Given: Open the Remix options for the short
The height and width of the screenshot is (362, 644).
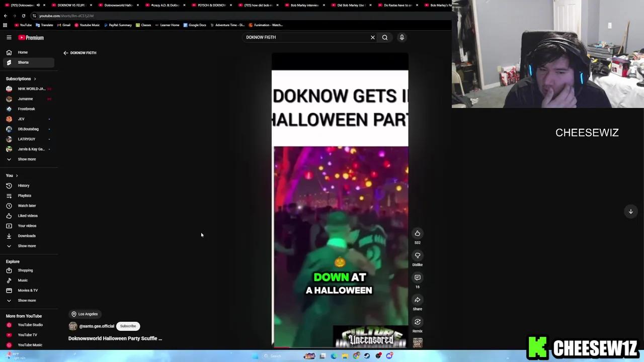Looking at the screenshot, I should tap(417, 322).
